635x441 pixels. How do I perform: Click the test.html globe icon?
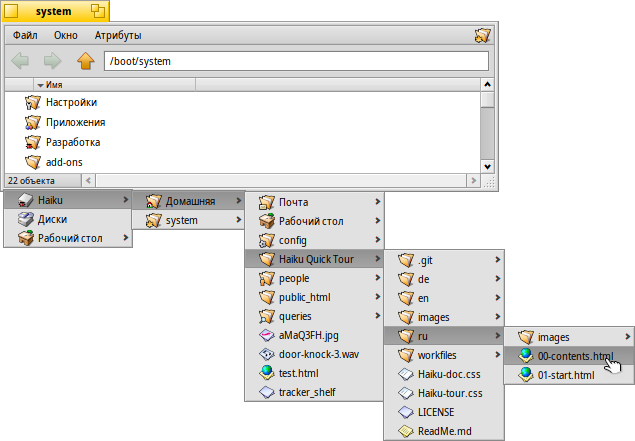point(266,373)
